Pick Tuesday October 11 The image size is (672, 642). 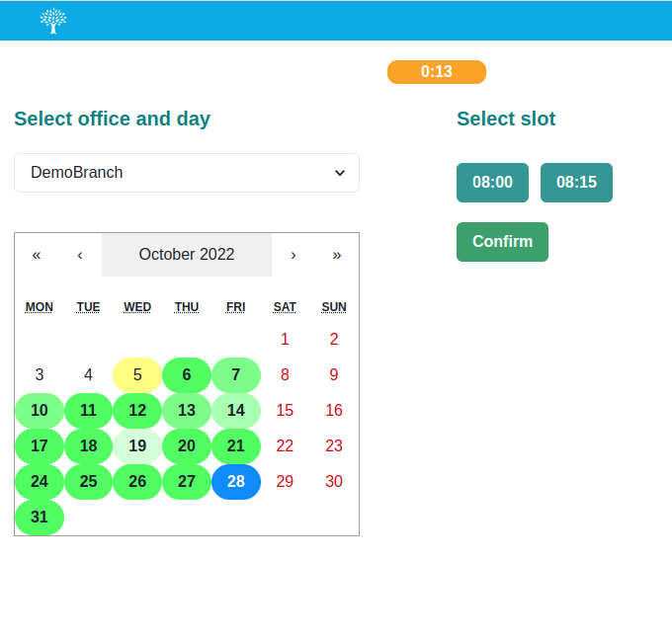click(x=88, y=410)
